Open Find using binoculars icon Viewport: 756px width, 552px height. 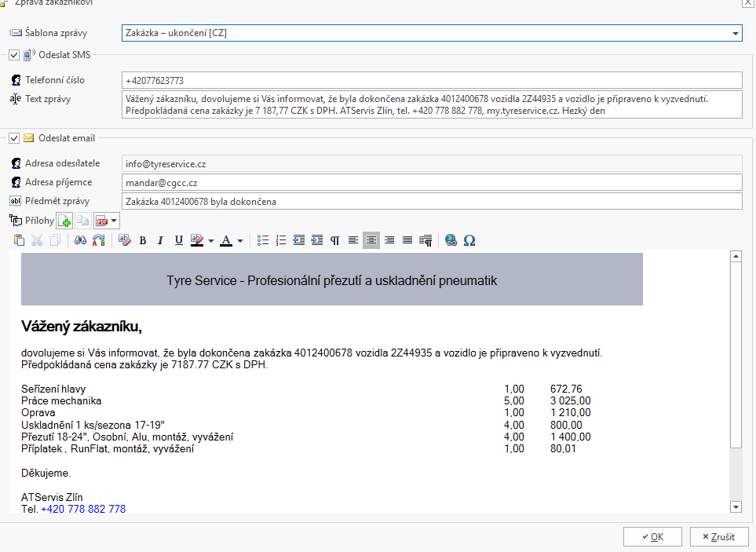tap(80, 240)
